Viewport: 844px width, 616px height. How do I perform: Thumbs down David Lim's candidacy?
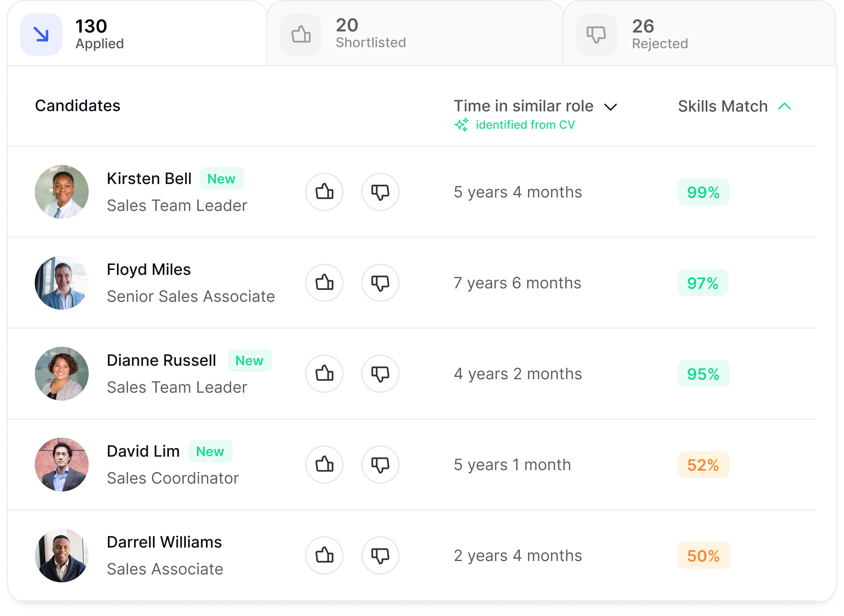coord(380,465)
